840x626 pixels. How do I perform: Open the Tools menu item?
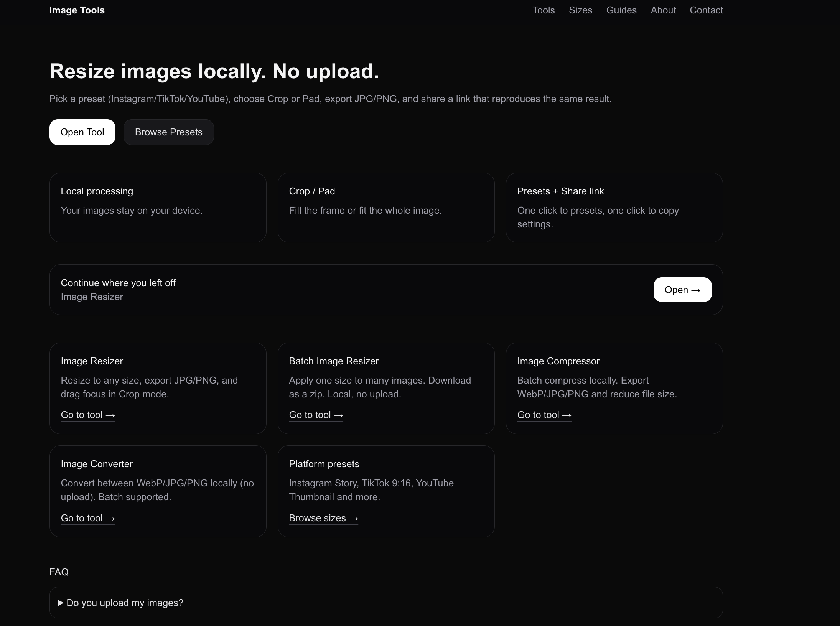(x=543, y=10)
